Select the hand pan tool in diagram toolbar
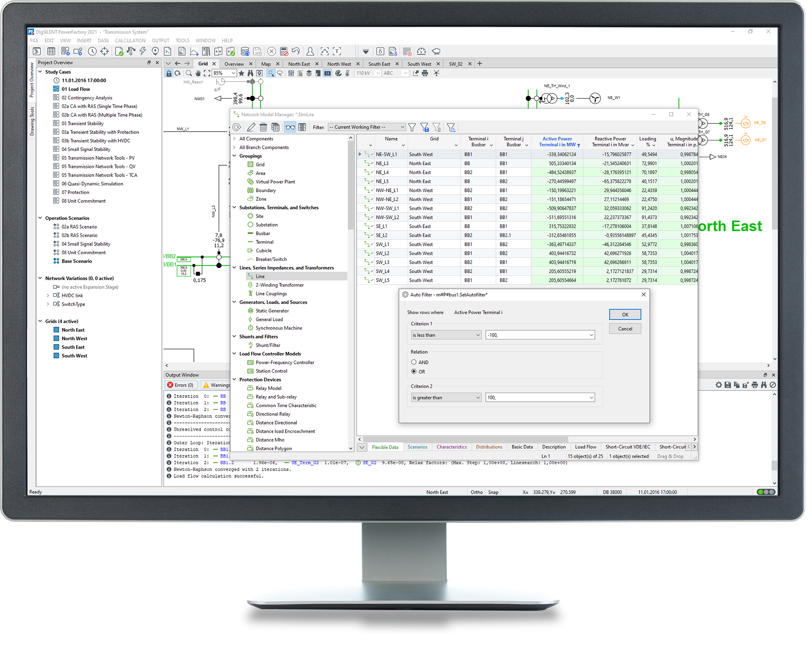 coord(198,73)
